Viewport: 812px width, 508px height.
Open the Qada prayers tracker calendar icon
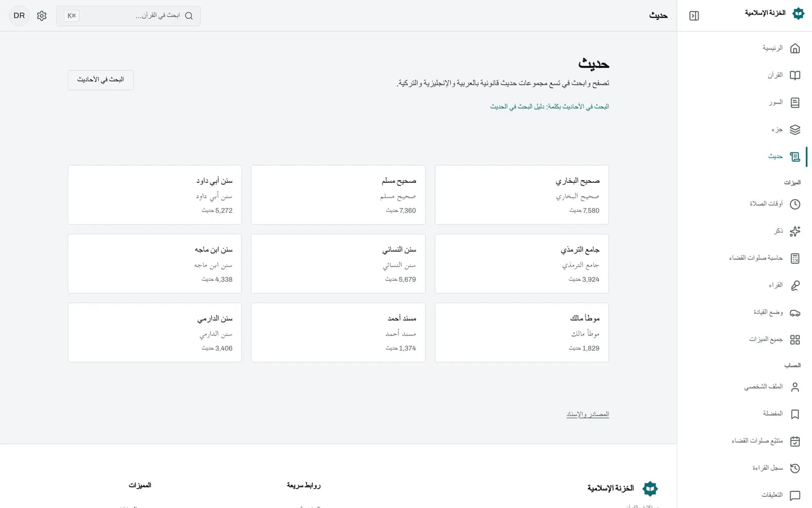pyautogui.click(x=795, y=441)
